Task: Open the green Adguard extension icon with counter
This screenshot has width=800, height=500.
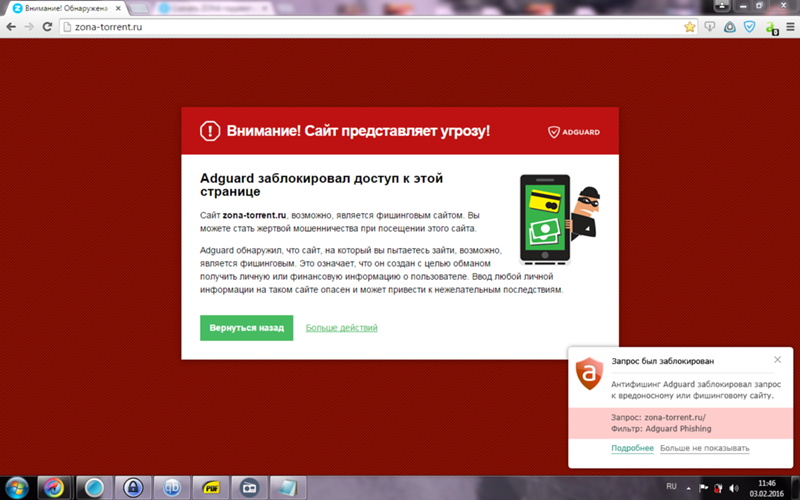Action: coord(771,28)
